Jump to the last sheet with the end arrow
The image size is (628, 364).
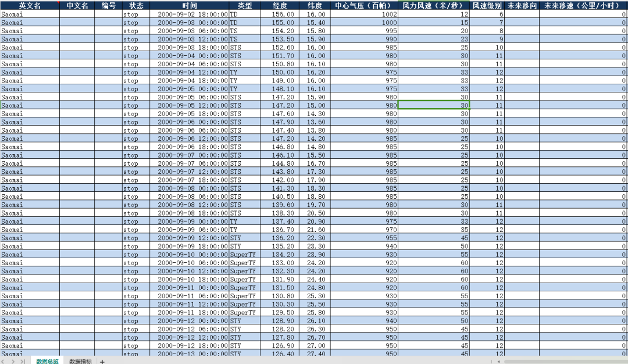pos(23,361)
